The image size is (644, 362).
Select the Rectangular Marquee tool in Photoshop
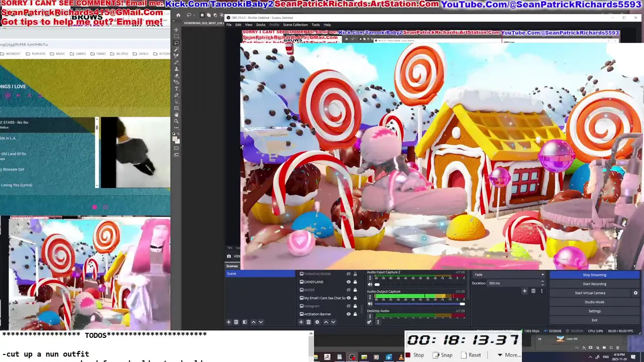[x=176, y=36]
